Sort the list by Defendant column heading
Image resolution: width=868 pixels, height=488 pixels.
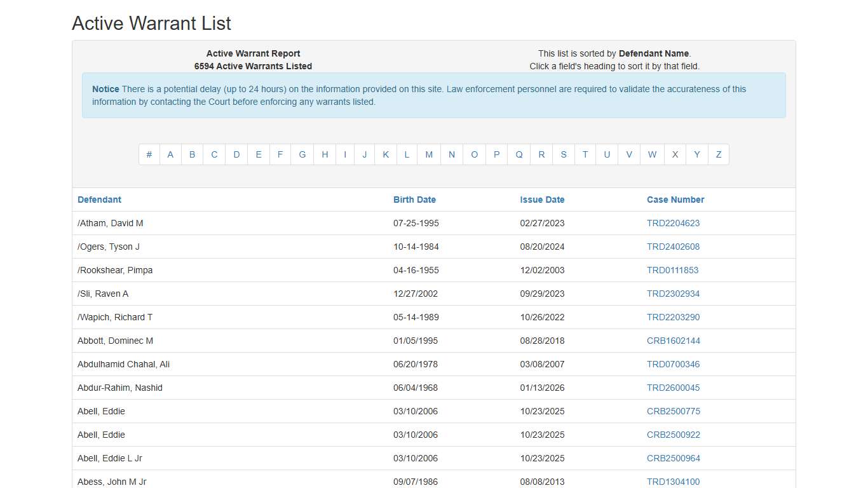[x=99, y=200]
